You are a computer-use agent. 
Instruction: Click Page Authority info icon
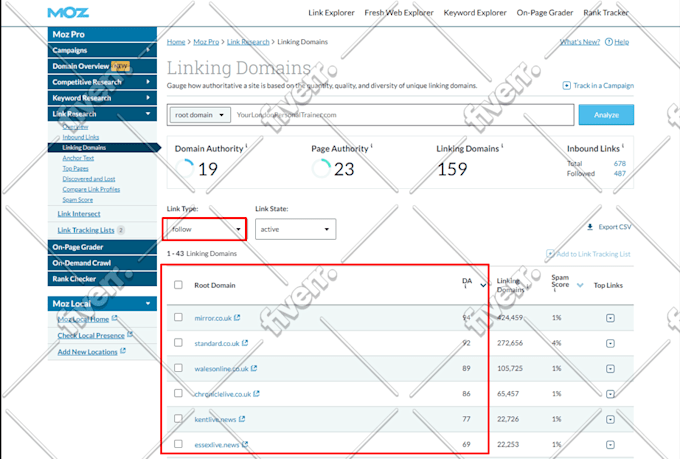(371, 146)
